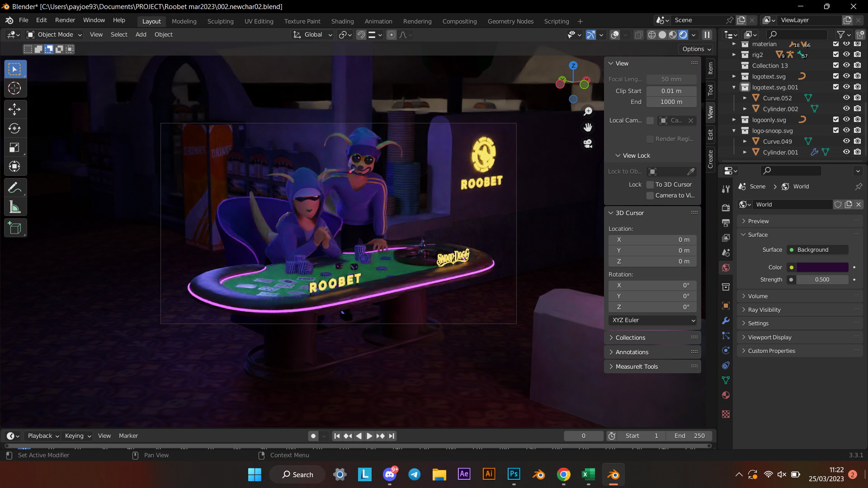Switch to rendered viewport shading
The height and width of the screenshot is (488, 868).
click(x=683, y=35)
